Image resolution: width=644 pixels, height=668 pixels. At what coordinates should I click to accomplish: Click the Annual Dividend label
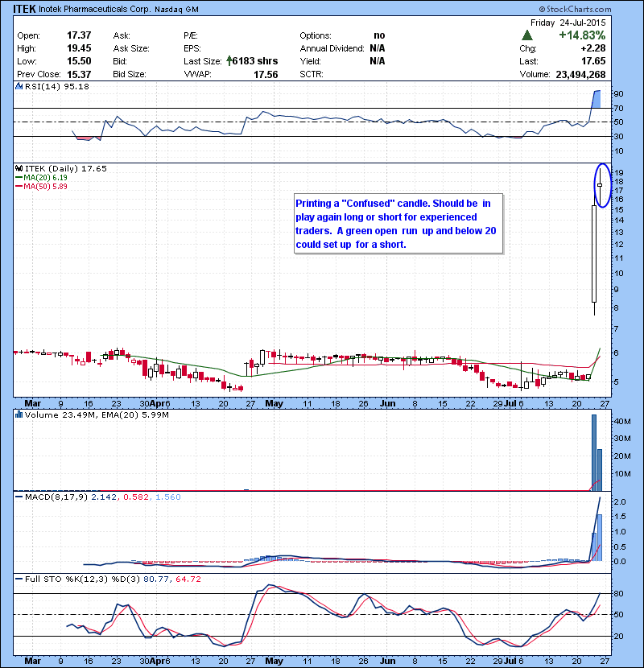pyautogui.click(x=332, y=48)
